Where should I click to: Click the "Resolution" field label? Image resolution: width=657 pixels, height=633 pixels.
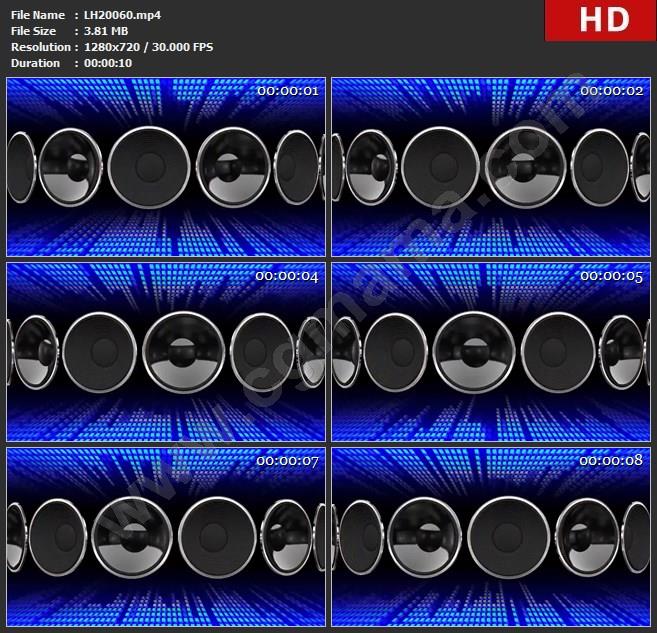coord(40,47)
